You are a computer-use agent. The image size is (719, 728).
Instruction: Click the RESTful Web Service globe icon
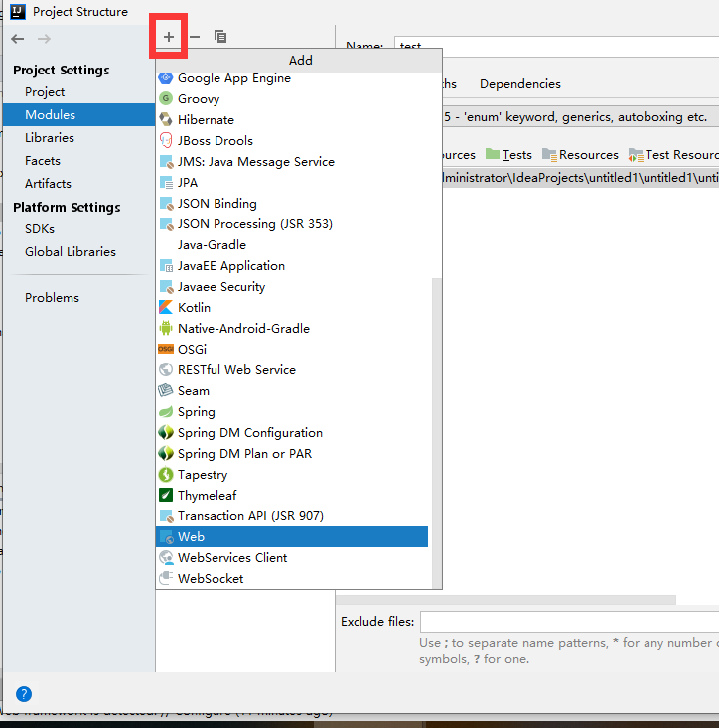(166, 369)
